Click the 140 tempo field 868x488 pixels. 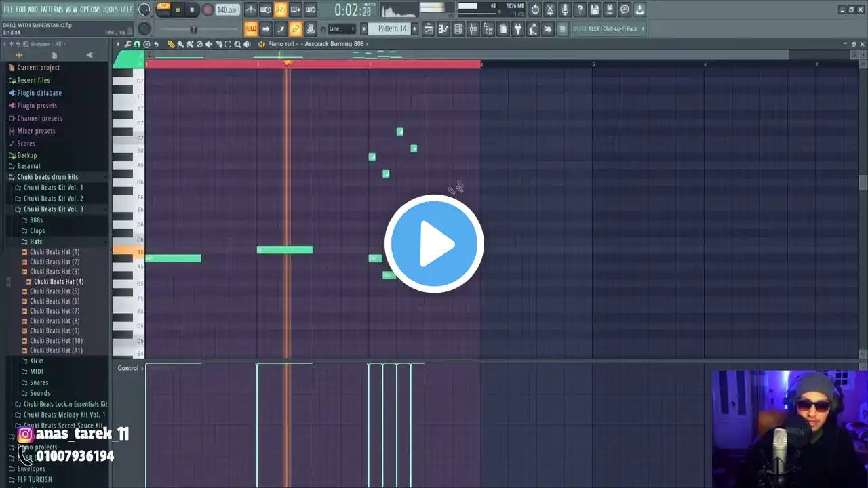pyautogui.click(x=227, y=9)
